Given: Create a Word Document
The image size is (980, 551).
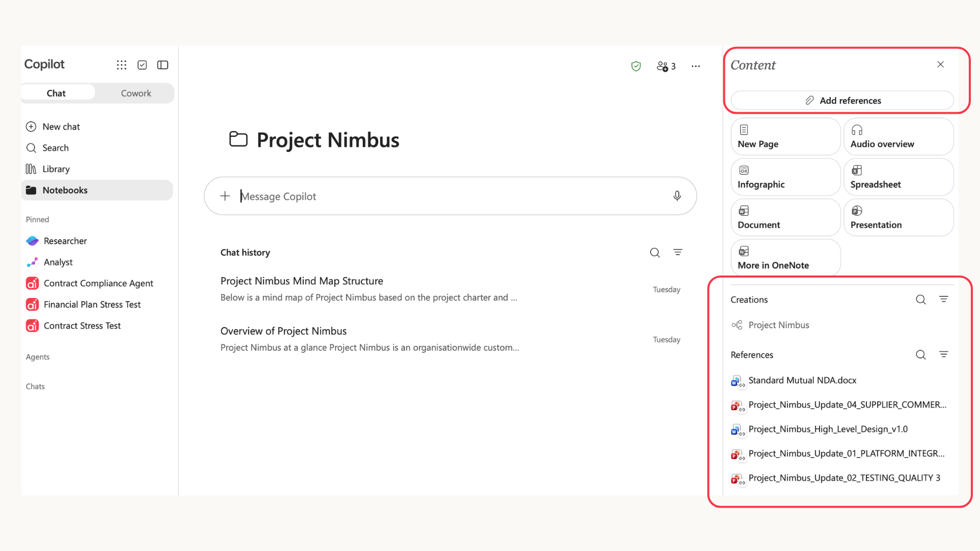Looking at the screenshot, I should (x=786, y=217).
